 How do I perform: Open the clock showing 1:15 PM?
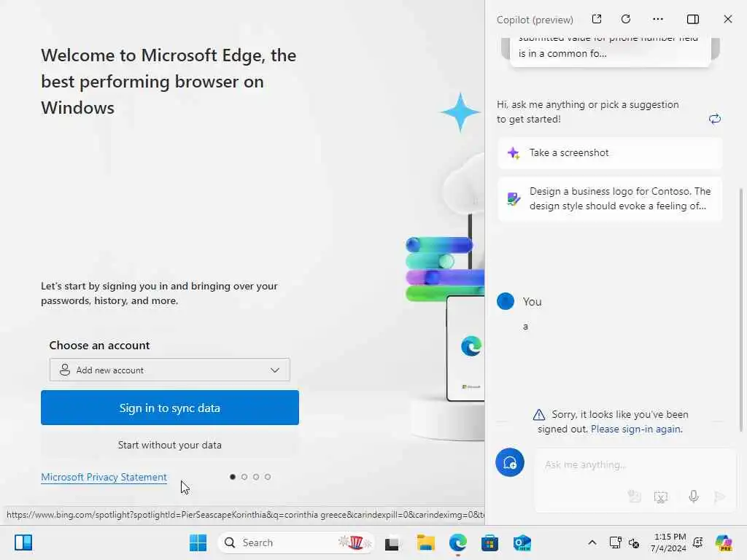click(x=669, y=542)
